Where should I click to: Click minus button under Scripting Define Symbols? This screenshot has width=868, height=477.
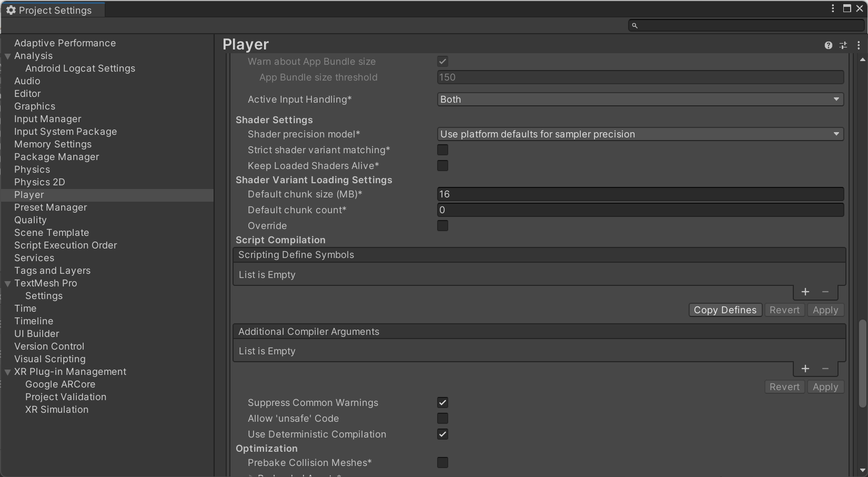click(825, 292)
